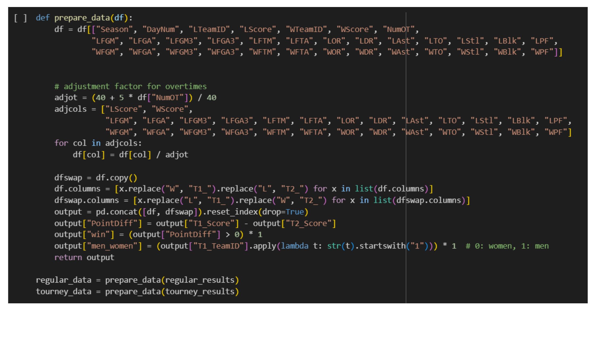Click the dfswap.columns rename line
The width and height of the screenshot is (595, 364).
pyautogui.click(x=262, y=200)
